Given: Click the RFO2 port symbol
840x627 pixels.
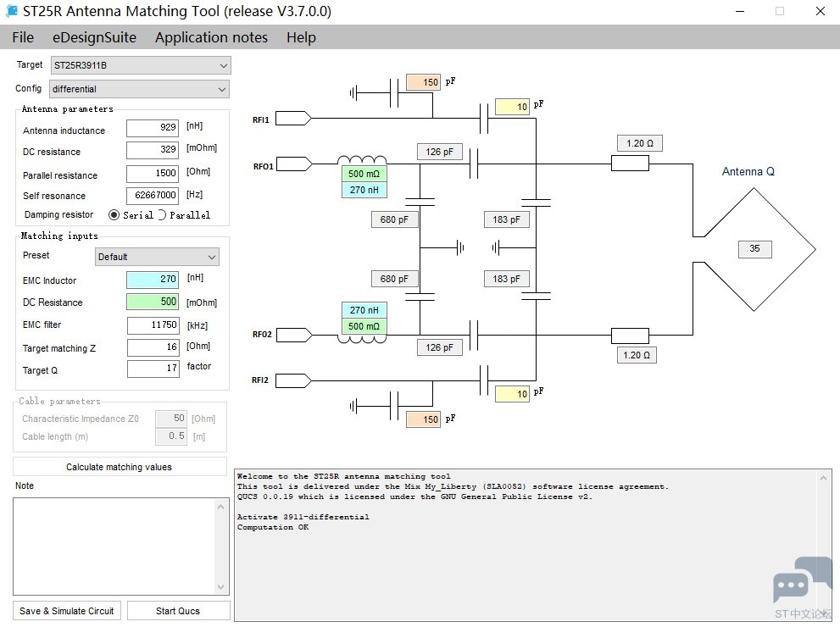Looking at the screenshot, I should (x=294, y=336).
